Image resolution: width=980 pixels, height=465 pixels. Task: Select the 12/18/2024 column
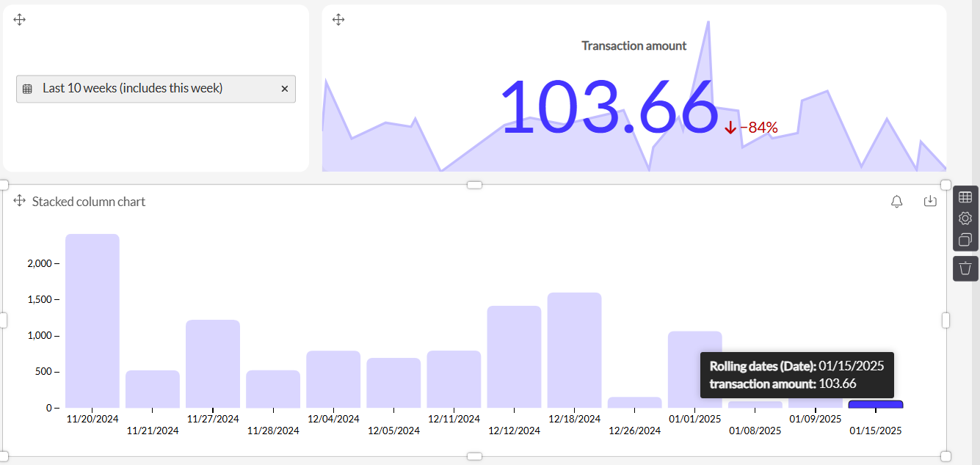click(574, 350)
